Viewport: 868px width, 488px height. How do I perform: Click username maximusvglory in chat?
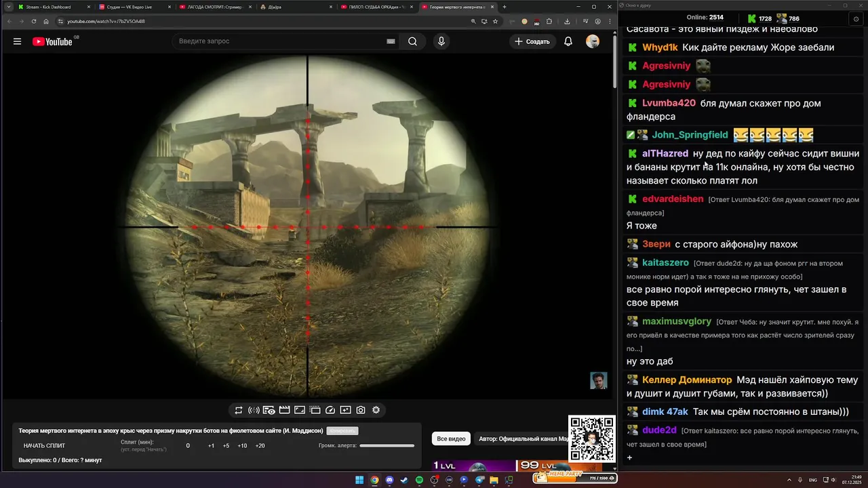677,321
